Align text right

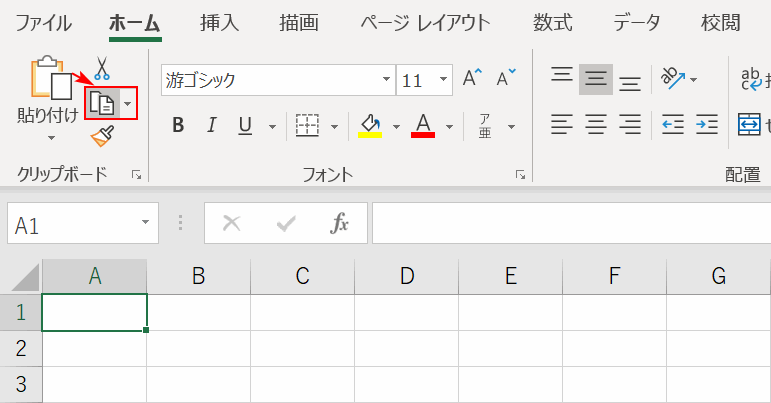coord(630,124)
